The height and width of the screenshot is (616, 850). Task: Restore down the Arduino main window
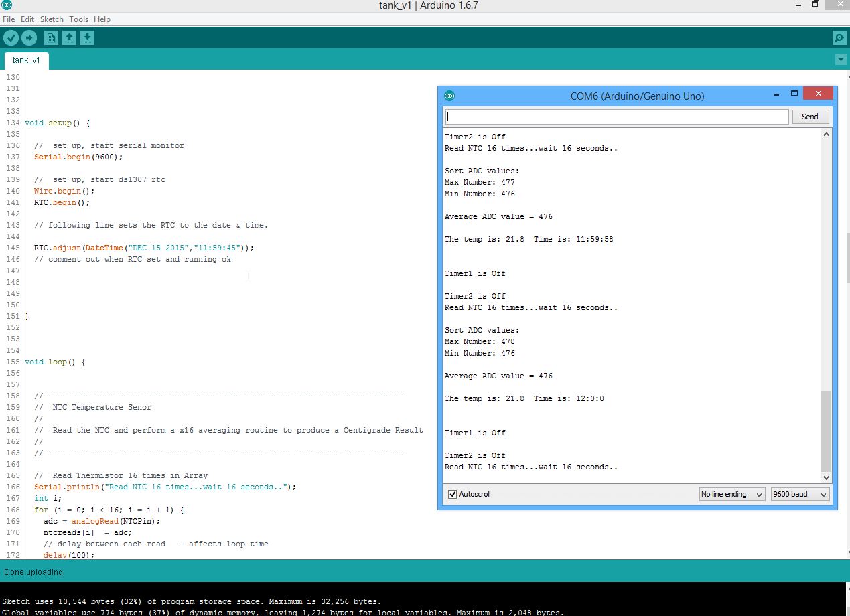point(816,5)
